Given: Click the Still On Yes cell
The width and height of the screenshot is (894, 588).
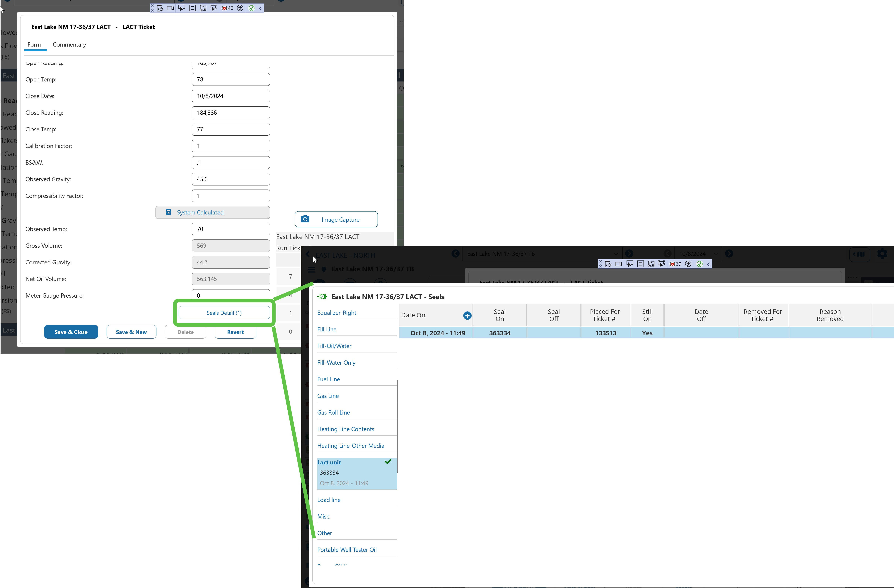Looking at the screenshot, I should pyautogui.click(x=647, y=333).
